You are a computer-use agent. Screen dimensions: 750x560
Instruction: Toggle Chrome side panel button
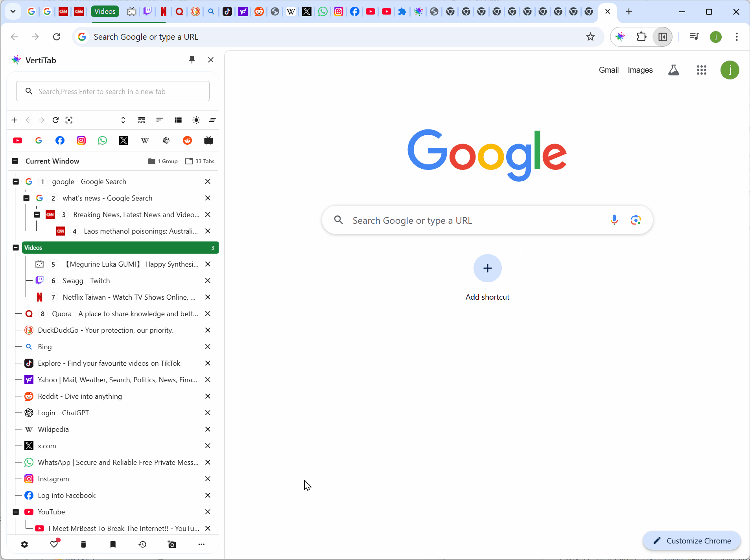[x=662, y=37]
